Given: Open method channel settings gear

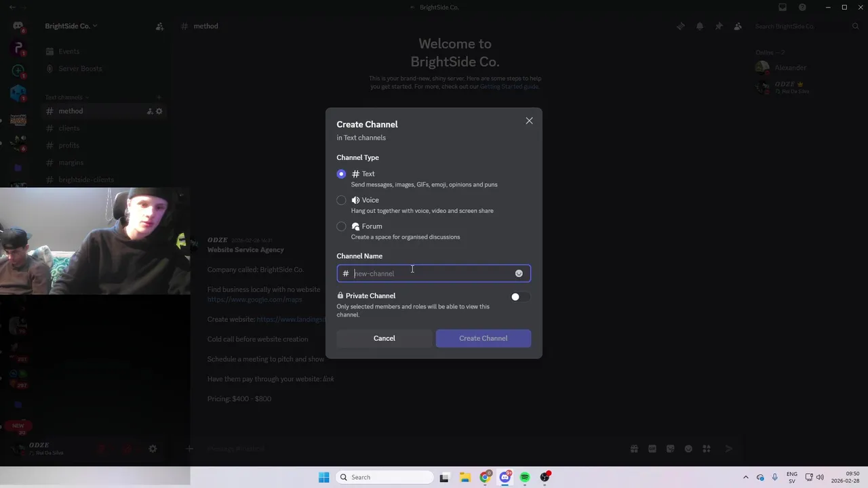Looking at the screenshot, I should pyautogui.click(x=159, y=111).
